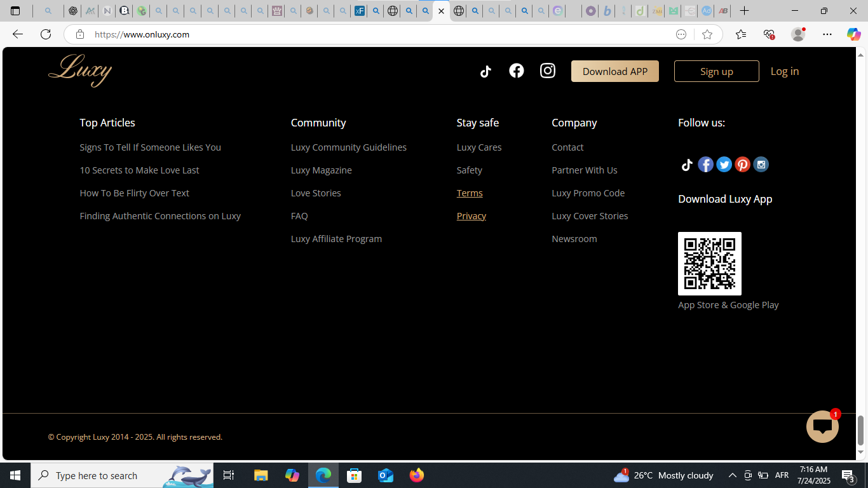The height and width of the screenshot is (488, 868).
Task: Open the Safety link
Action: 470,170
